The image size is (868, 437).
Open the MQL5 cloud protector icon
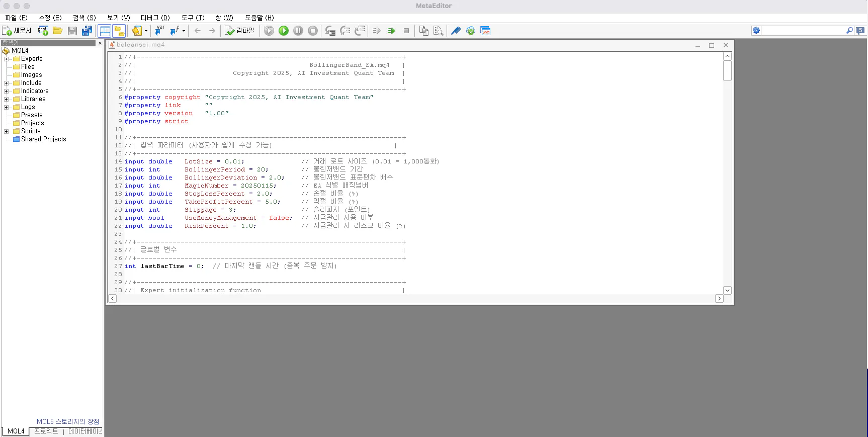pos(471,31)
